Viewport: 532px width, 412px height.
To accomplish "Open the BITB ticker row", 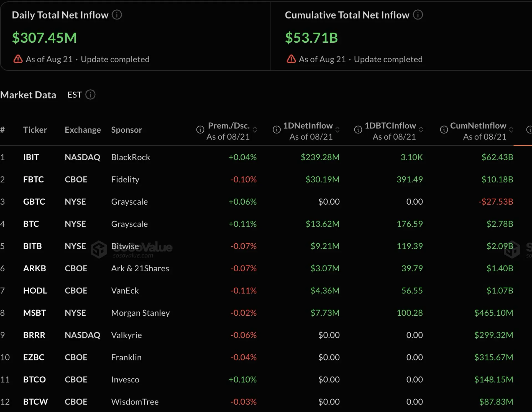I will [x=32, y=246].
